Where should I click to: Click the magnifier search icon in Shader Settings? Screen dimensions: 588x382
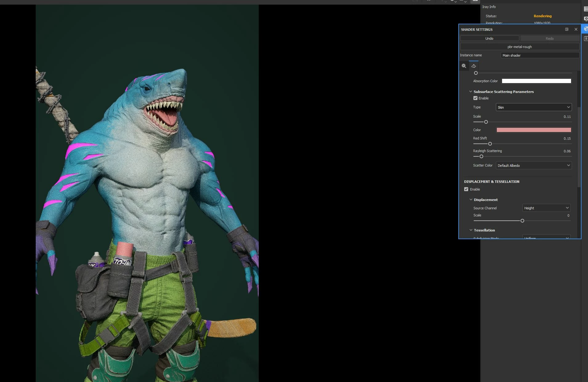coord(464,66)
